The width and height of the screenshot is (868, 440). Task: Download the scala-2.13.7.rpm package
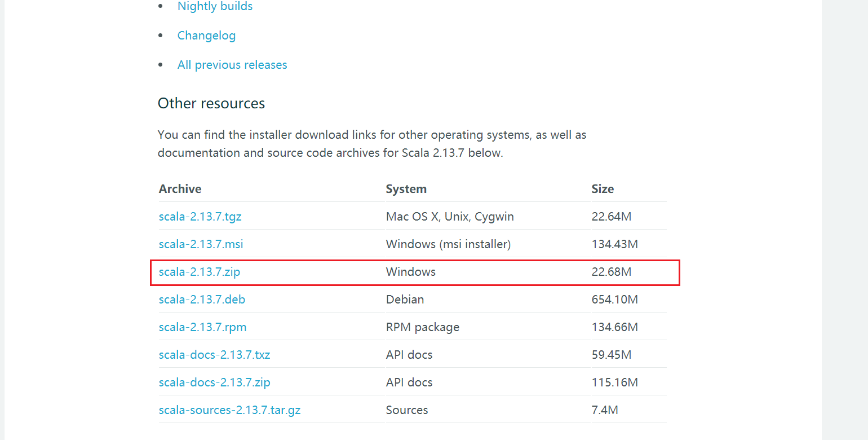tap(202, 327)
